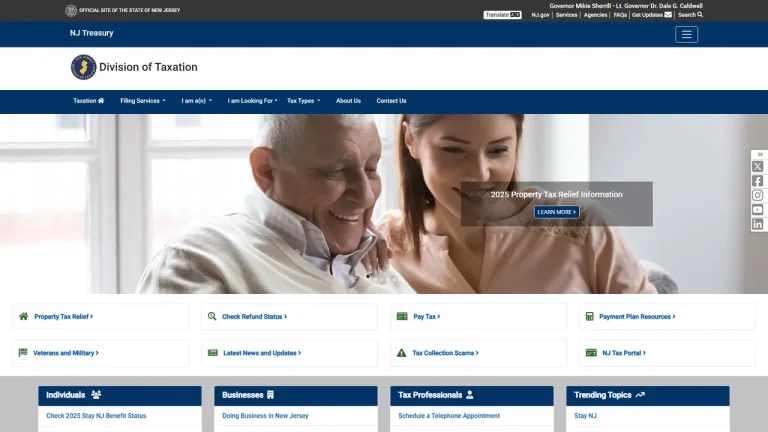Expand the Tax Types dropdown
This screenshot has width=768, height=432.
click(304, 101)
